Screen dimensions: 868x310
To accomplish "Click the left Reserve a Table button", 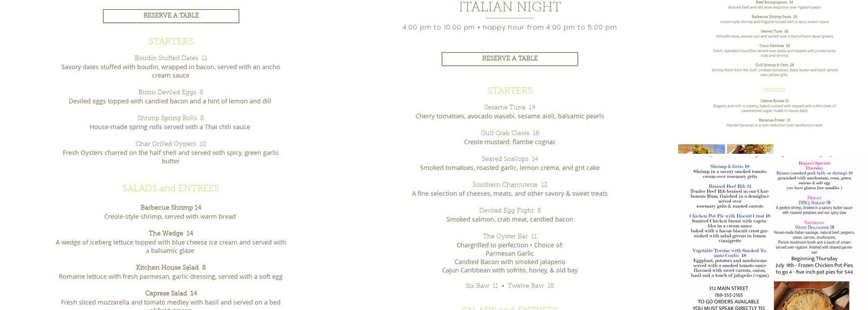I will tap(171, 16).
